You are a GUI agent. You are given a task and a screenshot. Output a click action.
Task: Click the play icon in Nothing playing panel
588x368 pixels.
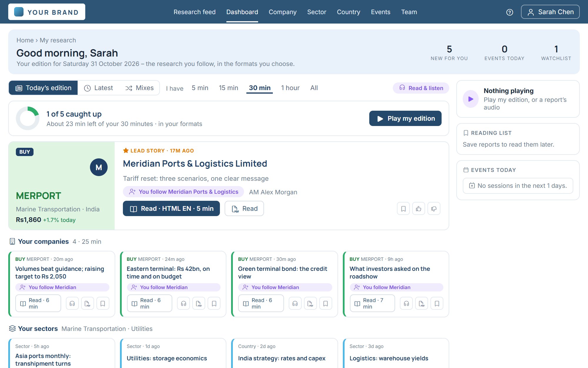click(471, 99)
